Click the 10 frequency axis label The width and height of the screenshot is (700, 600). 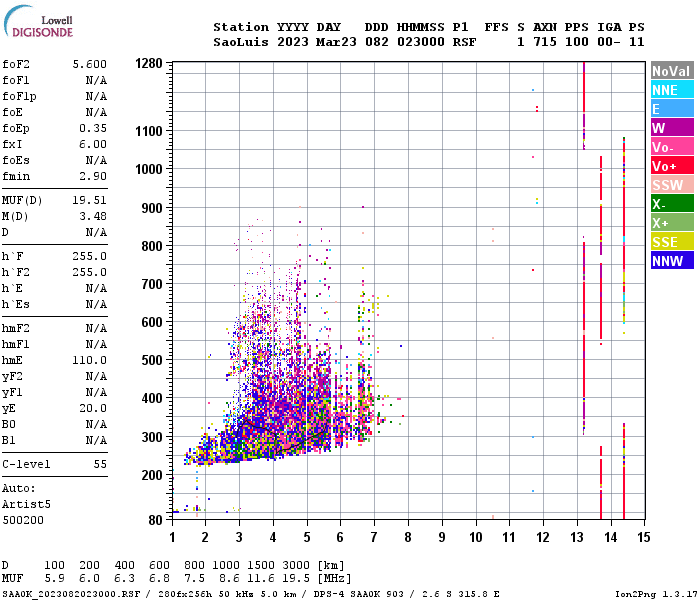pyautogui.click(x=476, y=537)
